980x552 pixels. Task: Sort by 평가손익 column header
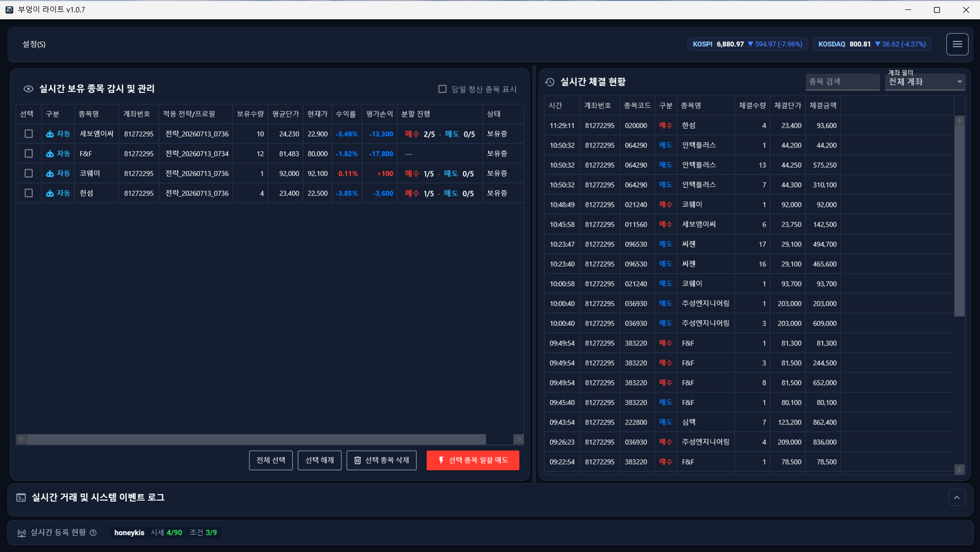pos(380,114)
